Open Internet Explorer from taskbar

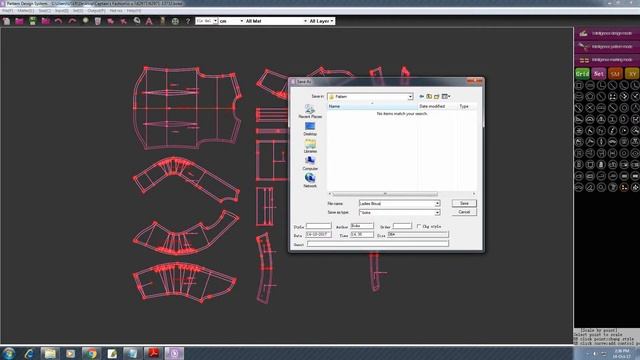[x=29, y=353]
